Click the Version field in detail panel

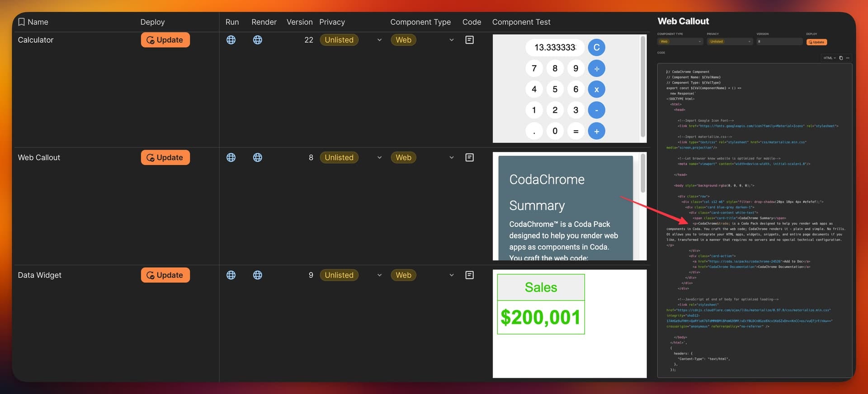[779, 42]
